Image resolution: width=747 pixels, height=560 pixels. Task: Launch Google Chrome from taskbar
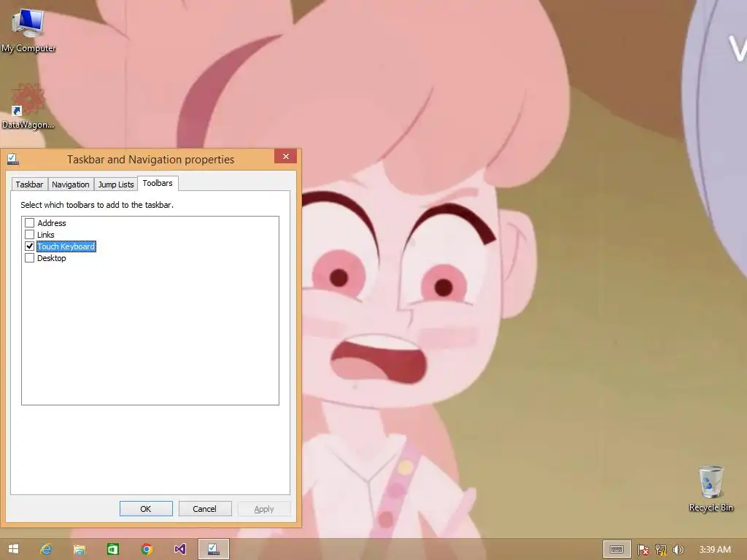click(x=147, y=549)
